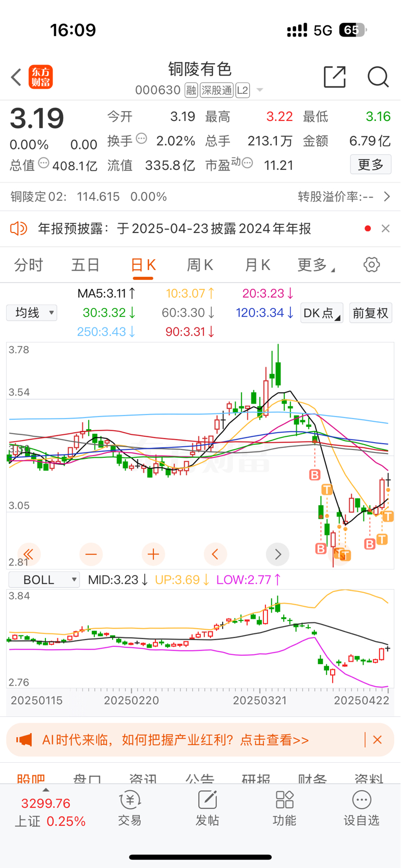Viewport: 401px width, 868px height.
Task: Tap the 20250321 date label
Action: pyautogui.click(x=260, y=700)
